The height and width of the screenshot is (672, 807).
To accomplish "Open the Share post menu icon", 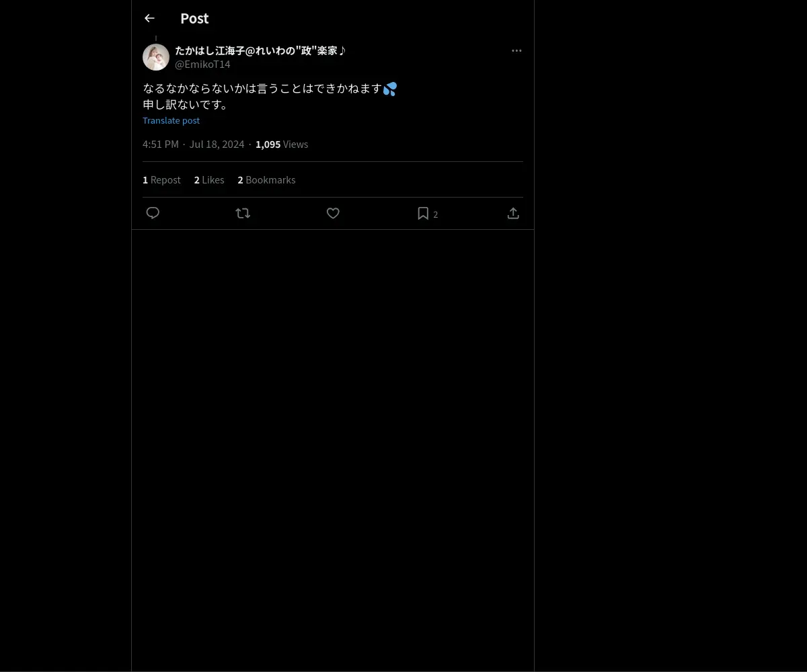I will (x=513, y=213).
